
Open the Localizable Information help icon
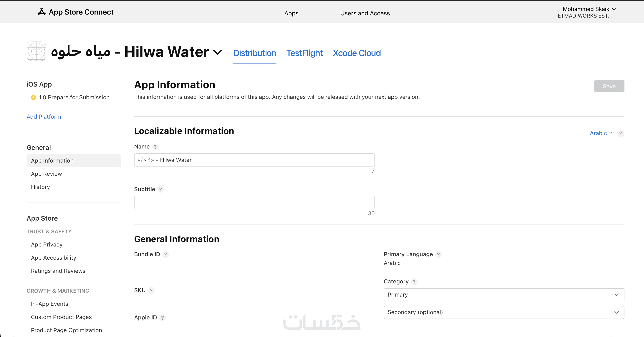click(621, 134)
